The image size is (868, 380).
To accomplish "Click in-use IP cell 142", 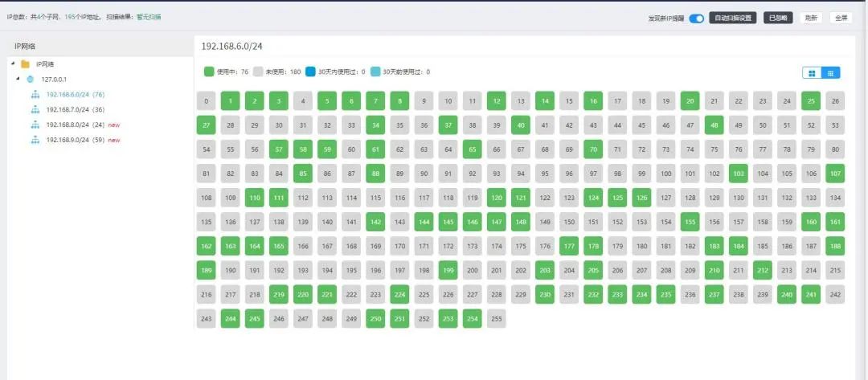I will coord(375,222).
